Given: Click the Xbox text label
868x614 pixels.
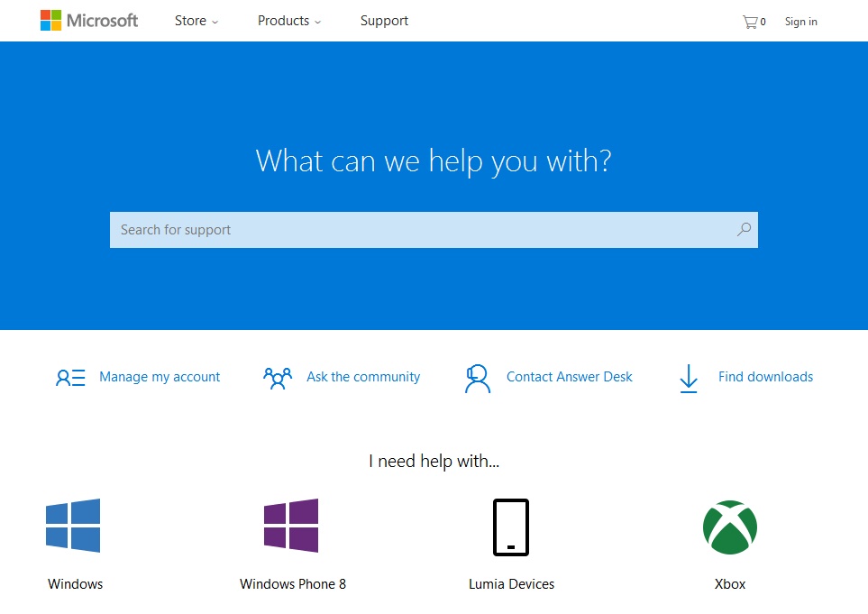Looking at the screenshot, I should (x=730, y=584).
